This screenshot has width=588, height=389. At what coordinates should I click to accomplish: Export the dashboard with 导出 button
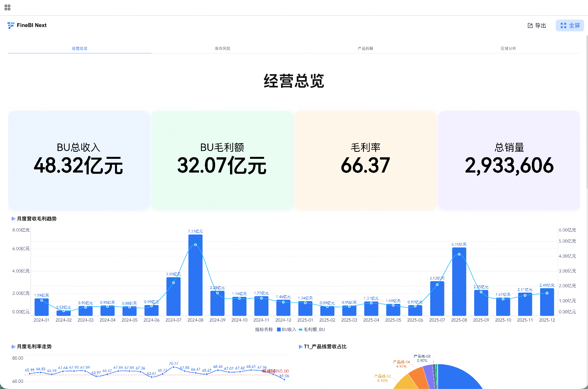point(537,25)
